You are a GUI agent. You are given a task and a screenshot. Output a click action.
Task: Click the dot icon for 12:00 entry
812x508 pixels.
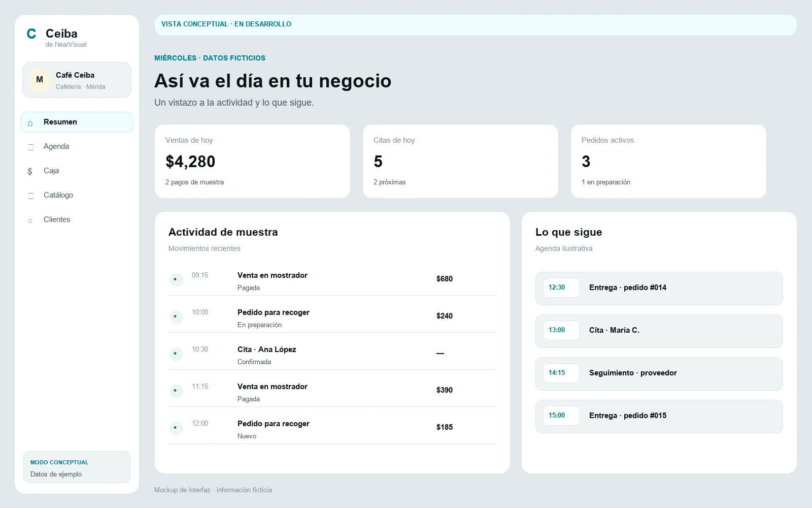tap(176, 428)
